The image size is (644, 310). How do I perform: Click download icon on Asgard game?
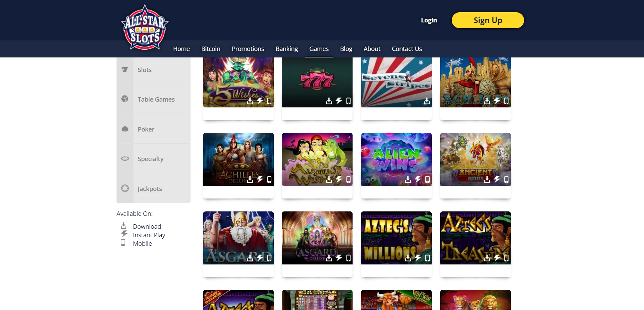pos(250,258)
